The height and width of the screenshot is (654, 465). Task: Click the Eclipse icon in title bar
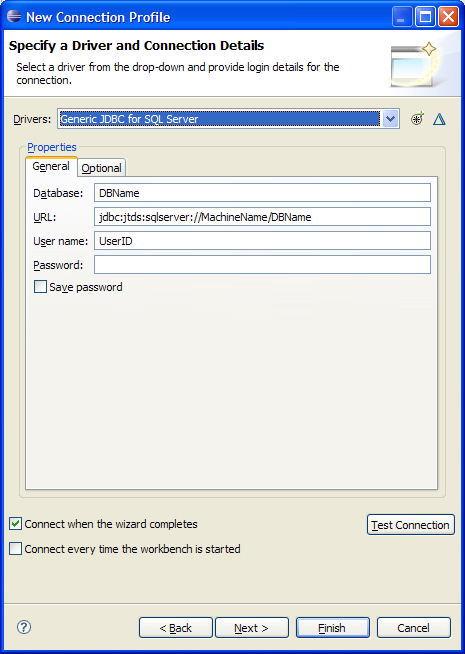point(14,17)
